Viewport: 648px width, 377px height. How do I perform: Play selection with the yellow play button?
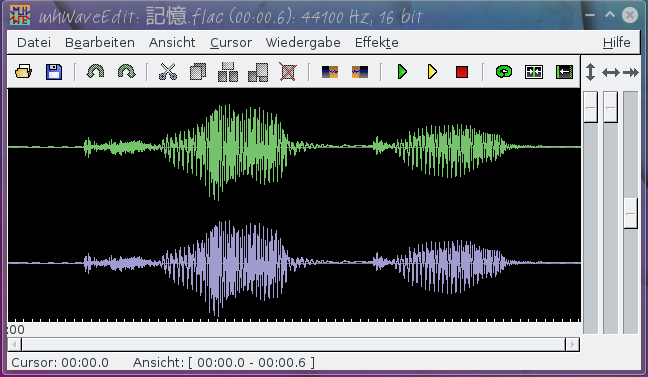point(432,72)
